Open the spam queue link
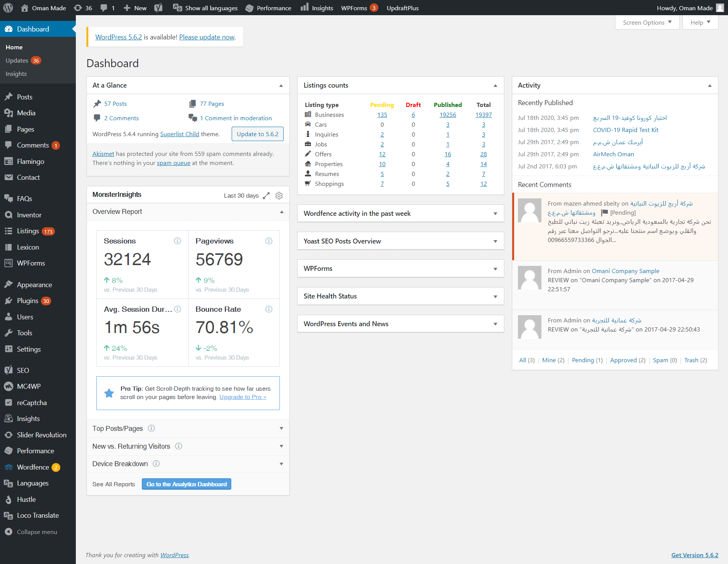The image size is (728, 564). pos(174,163)
